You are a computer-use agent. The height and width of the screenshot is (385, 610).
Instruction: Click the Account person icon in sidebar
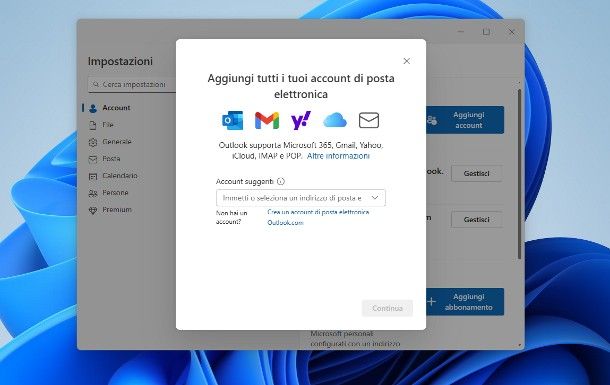(93, 108)
